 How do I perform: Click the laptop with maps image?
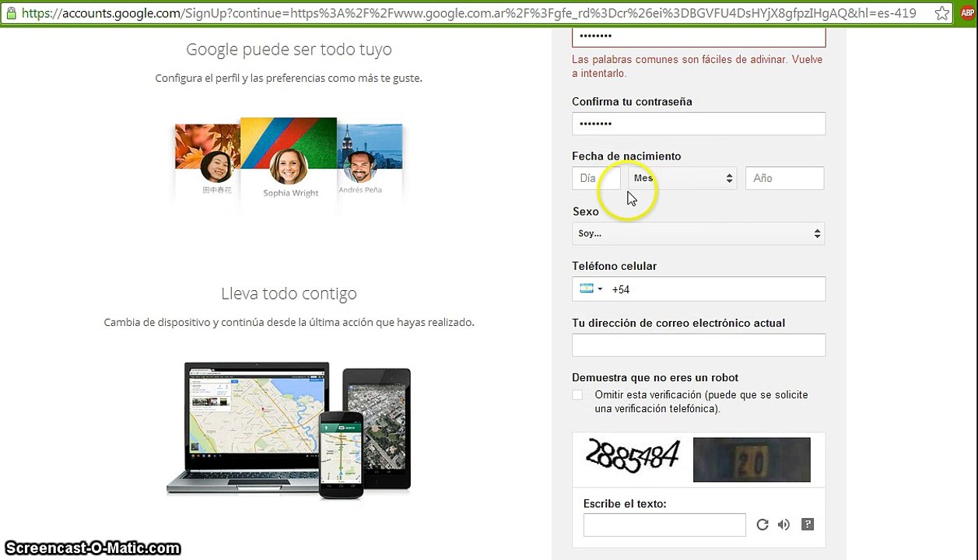tap(247, 428)
